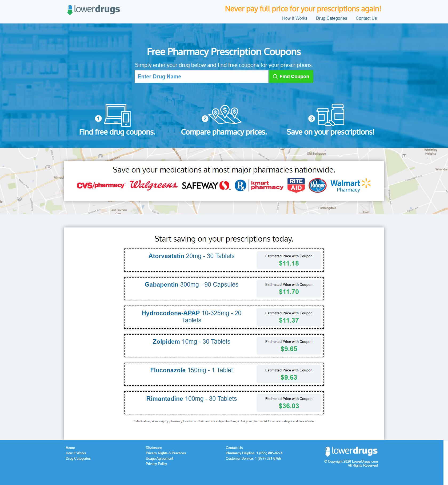Click the computer and phone devices icon
This screenshot has height=485, width=448.
coord(118,115)
